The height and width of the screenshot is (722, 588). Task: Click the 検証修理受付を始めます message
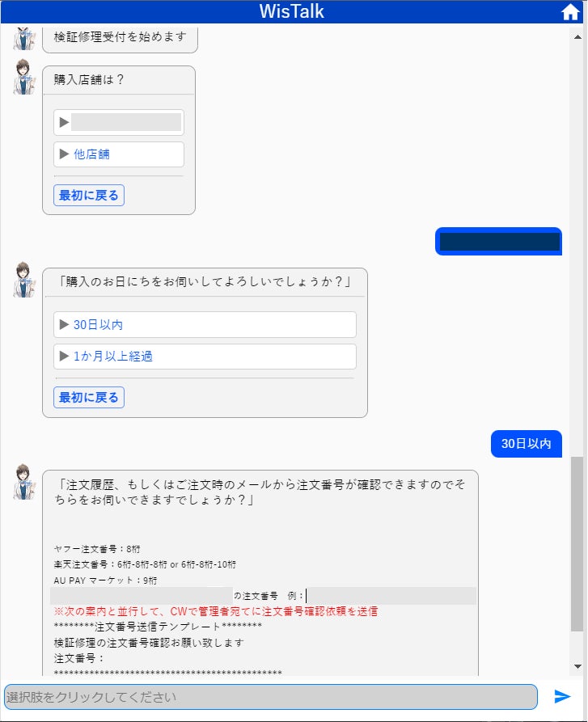coord(121,37)
